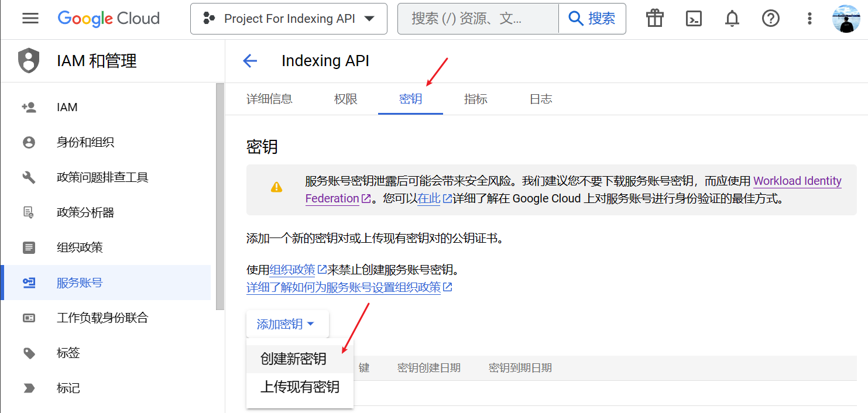Switch to the 详细信息 tab
Screen dimensions: 868x413
[x=269, y=99]
